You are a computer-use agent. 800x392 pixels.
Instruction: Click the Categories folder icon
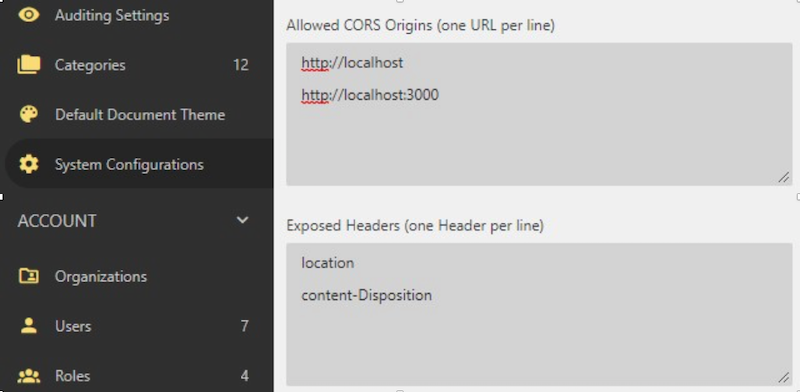(x=29, y=65)
